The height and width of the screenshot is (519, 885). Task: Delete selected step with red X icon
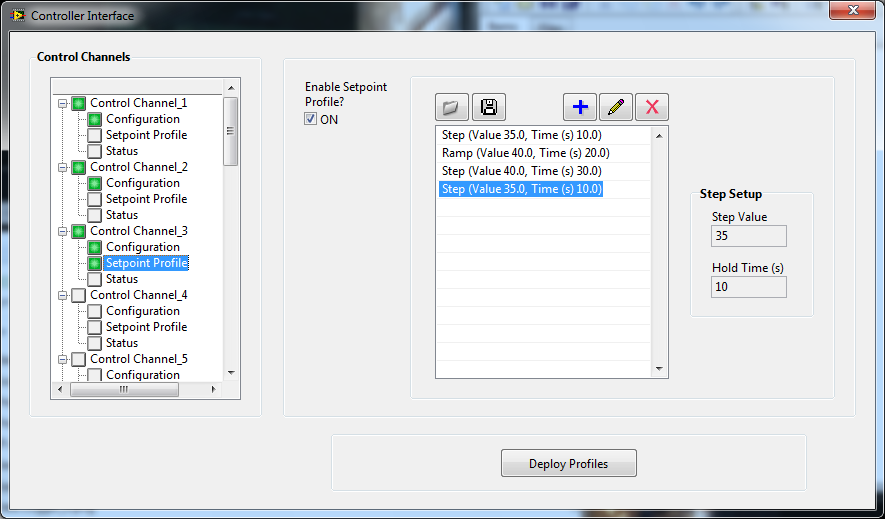[652, 107]
